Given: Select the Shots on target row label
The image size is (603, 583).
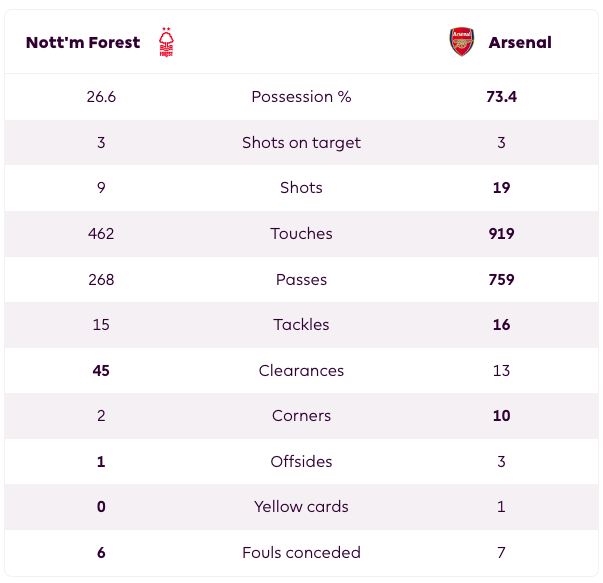Looking at the screenshot, I should pos(301,143).
